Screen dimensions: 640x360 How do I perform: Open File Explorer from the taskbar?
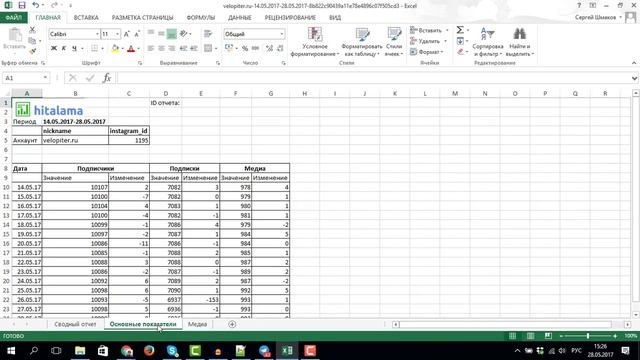click(80, 351)
